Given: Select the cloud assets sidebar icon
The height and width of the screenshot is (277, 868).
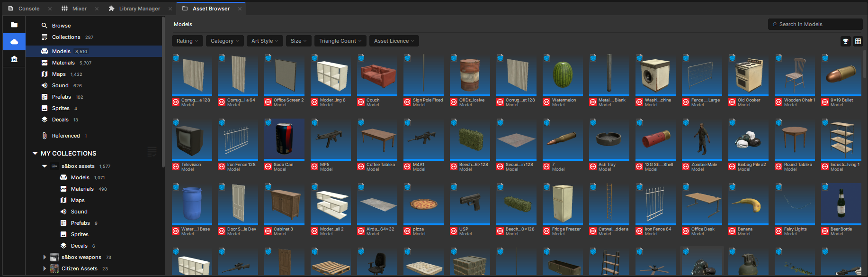Looking at the screenshot, I should click(14, 42).
